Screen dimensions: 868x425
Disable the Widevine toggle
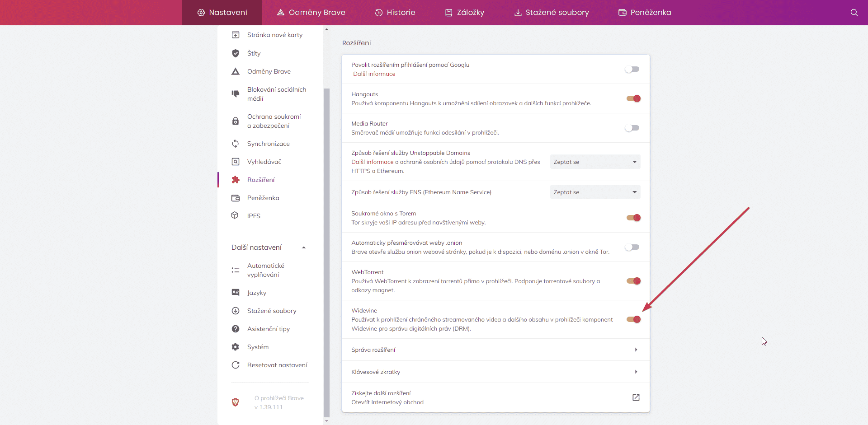(x=633, y=319)
